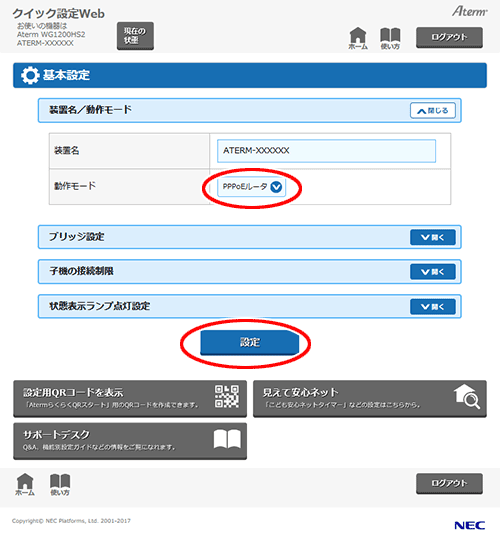Expand the ブリッジ設定 section
Screen dimensions: 500x538
pos(433,237)
